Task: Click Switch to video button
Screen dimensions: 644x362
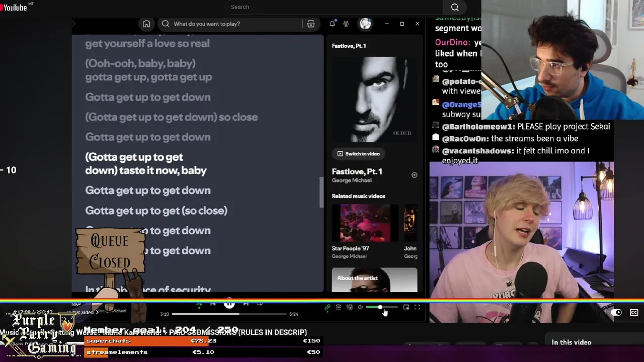Action: tap(358, 154)
